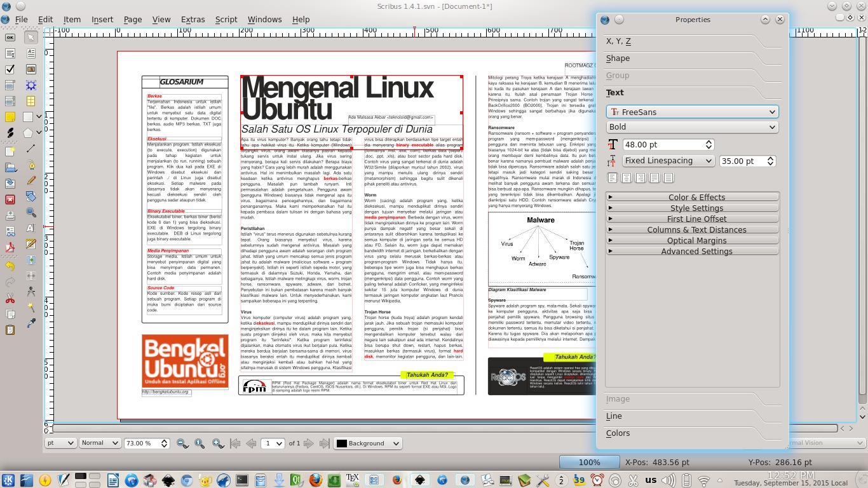This screenshot has height=488, width=868.
Task: Expand Columns & Text Distances section
Action: tap(692, 229)
